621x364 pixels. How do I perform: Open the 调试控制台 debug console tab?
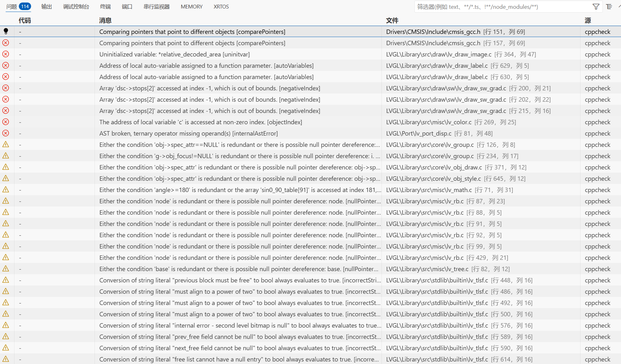coord(76,7)
